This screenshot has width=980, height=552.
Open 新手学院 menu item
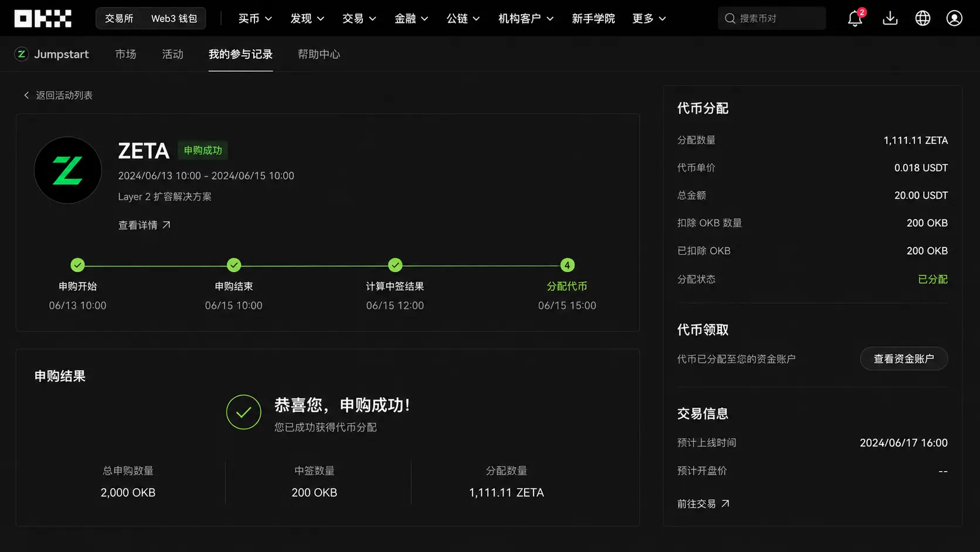[593, 19]
